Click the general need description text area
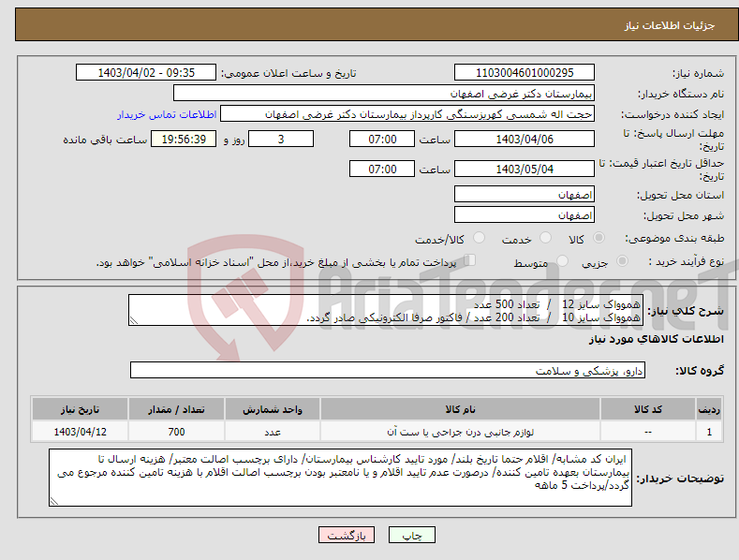The width and height of the screenshot is (739, 560). click(x=386, y=310)
